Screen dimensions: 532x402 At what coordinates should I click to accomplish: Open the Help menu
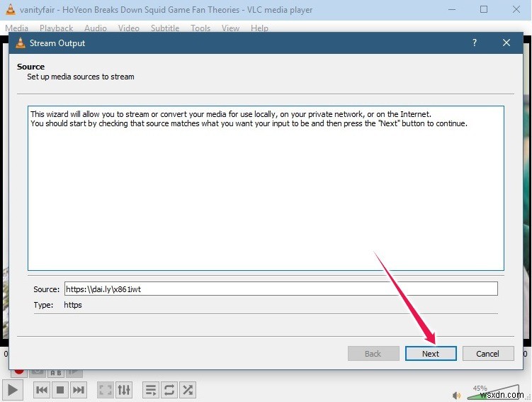pyautogui.click(x=259, y=28)
